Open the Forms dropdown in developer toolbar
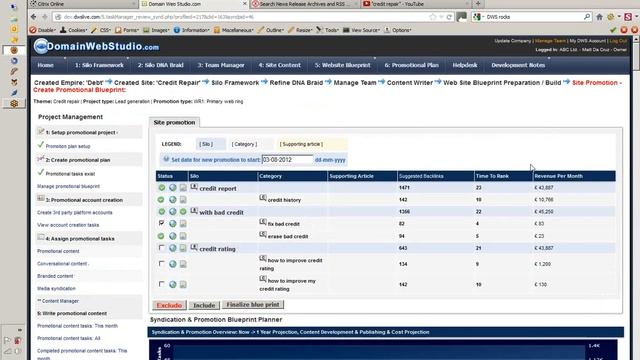Image resolution: width=640 pixels, height=360 pixels. tap(127, 30)
